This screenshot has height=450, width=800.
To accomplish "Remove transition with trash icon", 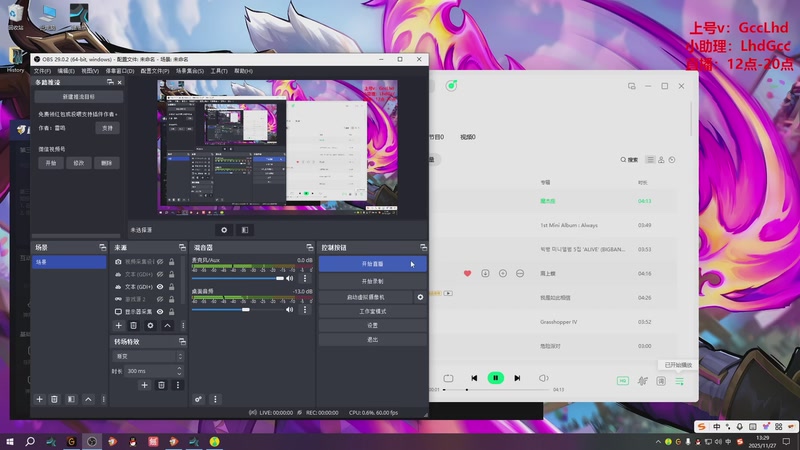I will tap(161, 385).
